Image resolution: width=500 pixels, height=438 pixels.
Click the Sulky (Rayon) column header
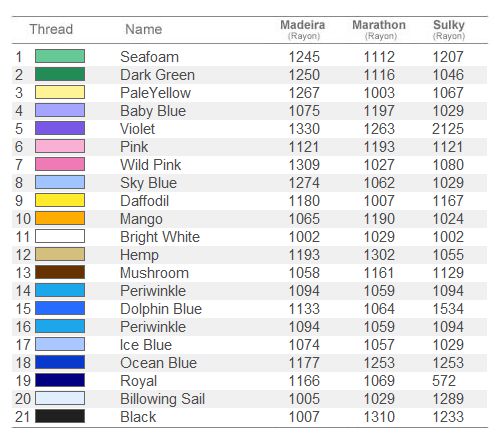(449, 30)
